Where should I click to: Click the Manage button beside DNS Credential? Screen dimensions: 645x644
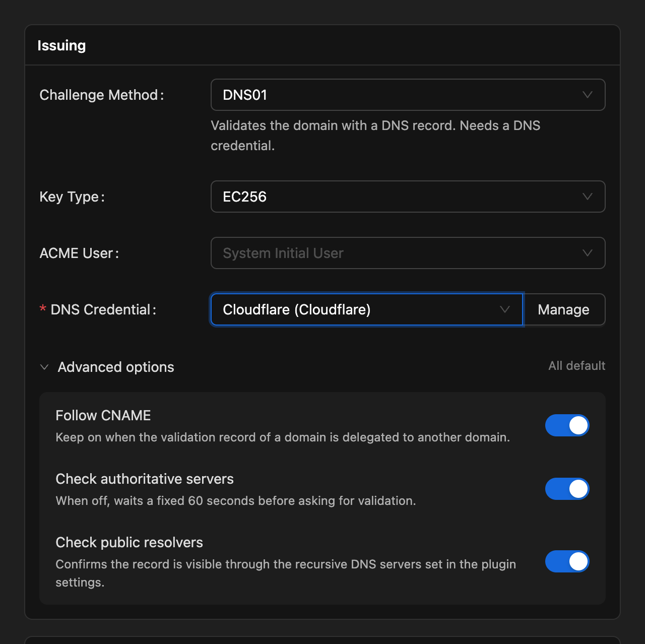pos(564,309)
